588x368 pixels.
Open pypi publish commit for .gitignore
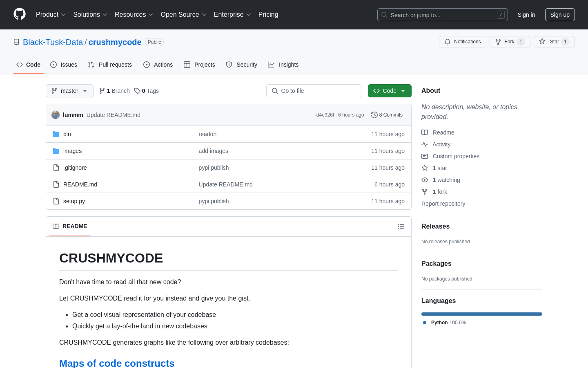(214, 168)
